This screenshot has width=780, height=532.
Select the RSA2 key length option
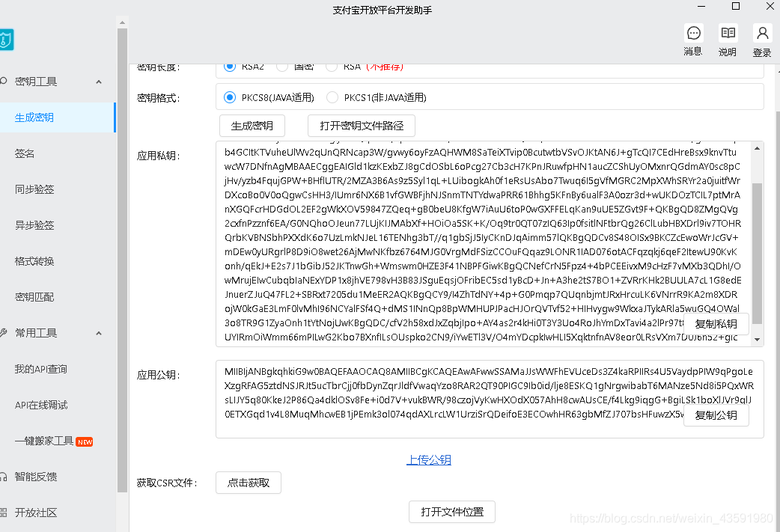point(230,67)
